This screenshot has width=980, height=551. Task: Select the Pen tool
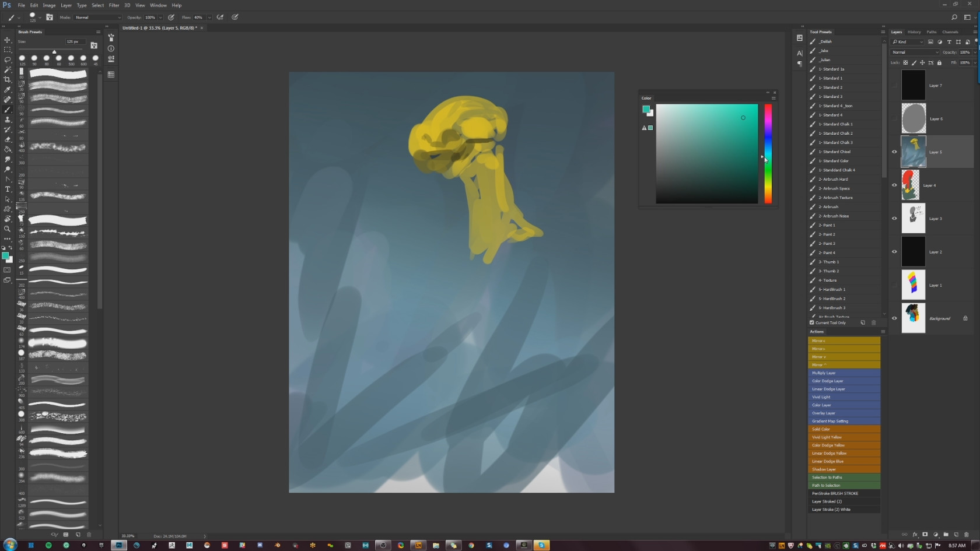[x=8, y=179]
